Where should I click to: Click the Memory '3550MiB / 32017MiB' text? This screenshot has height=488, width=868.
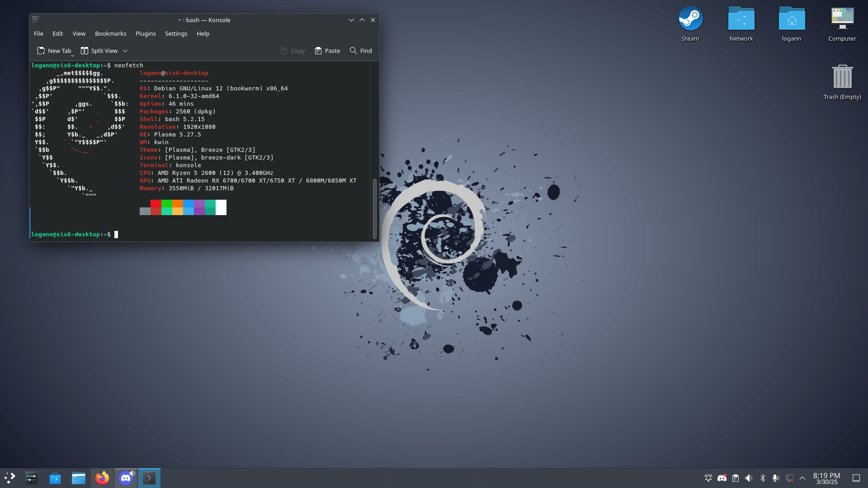[x=201, y=188]
